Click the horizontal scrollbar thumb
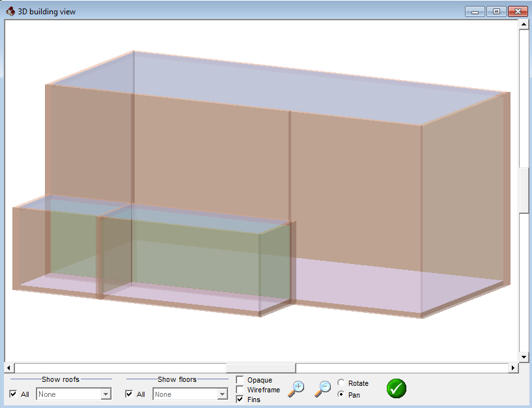This screenshot has height=408, width=532. point(261,368)
